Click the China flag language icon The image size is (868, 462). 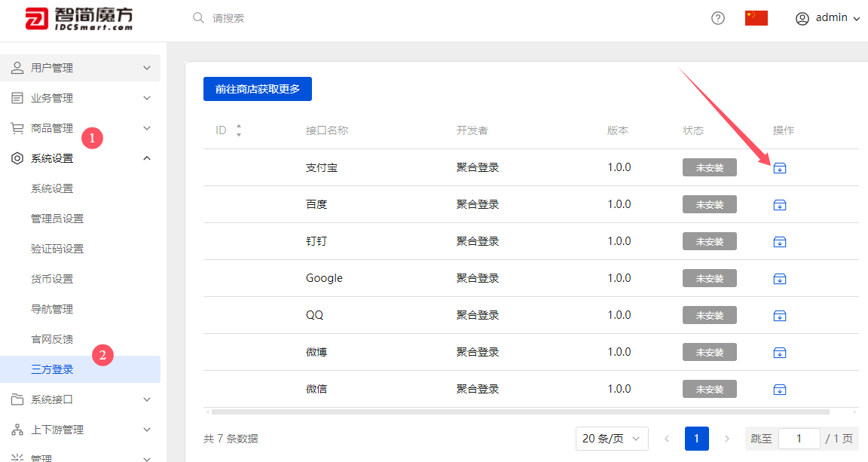point(756,17)
